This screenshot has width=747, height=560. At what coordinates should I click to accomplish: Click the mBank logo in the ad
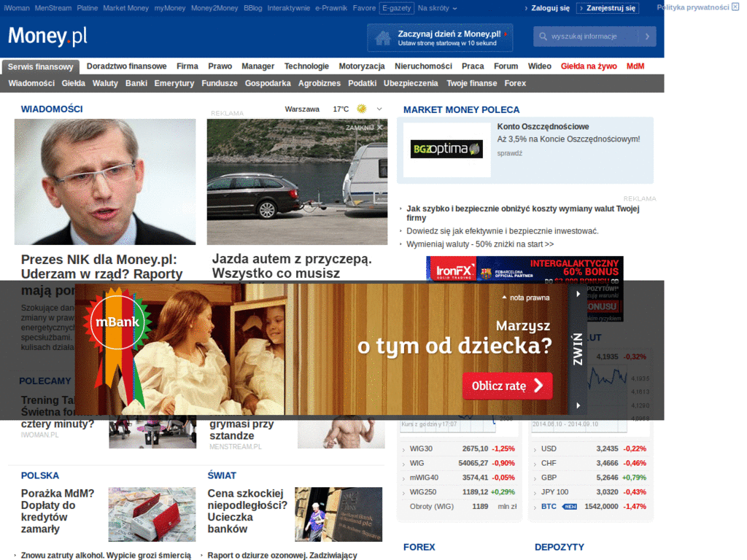click(117, 322)
